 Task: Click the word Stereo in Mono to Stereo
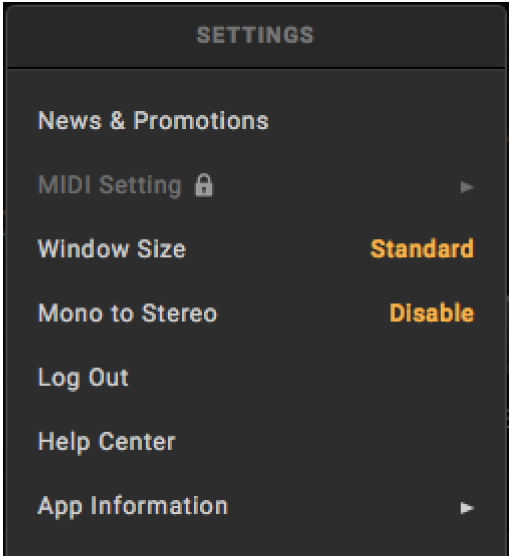pyautogui.click(x=179, y=313)
